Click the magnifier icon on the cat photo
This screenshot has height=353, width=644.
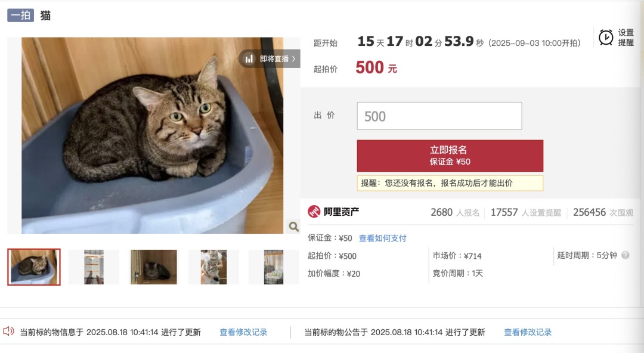point(293,226)
